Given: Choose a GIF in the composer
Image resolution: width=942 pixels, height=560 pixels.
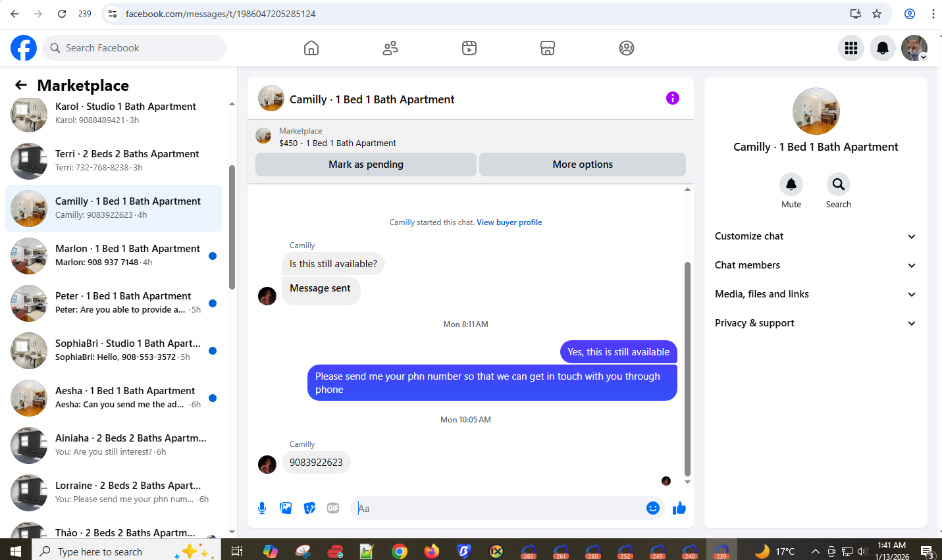Looking at the screenshot, I should (333, 508).
